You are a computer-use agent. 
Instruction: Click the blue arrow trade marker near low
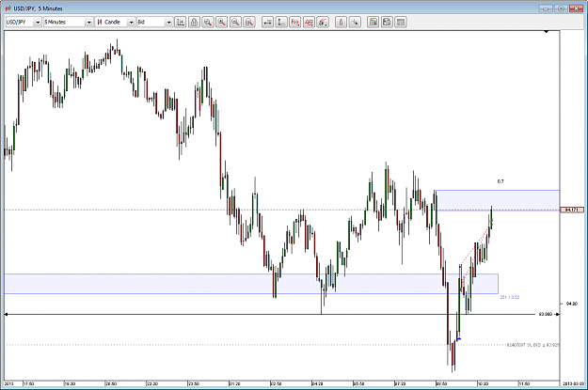click(459, 339)
